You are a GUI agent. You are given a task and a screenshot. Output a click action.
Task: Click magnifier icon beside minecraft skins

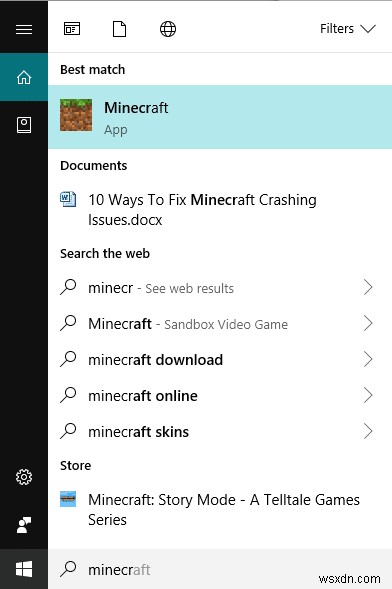68,431
